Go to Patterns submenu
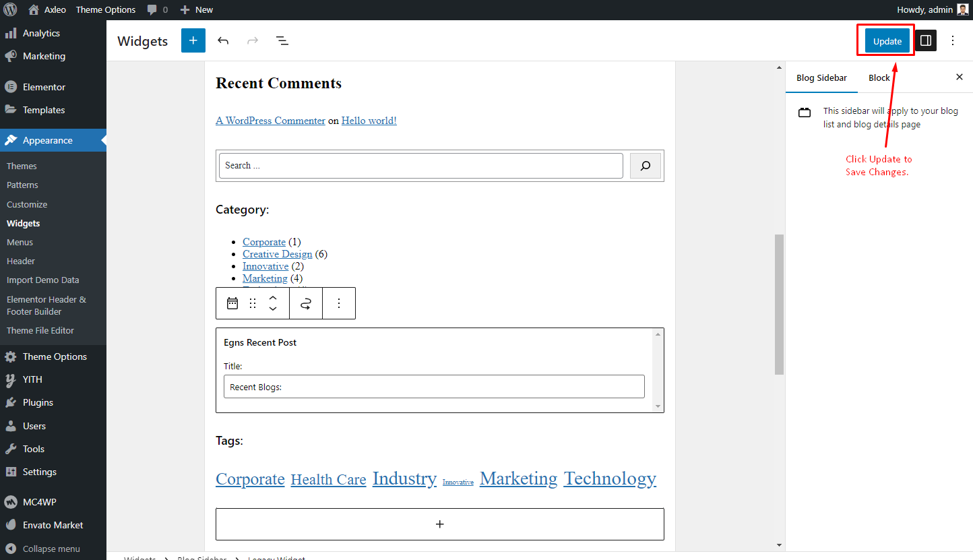This screenshot has height=560, width=973. pos(22,185)
